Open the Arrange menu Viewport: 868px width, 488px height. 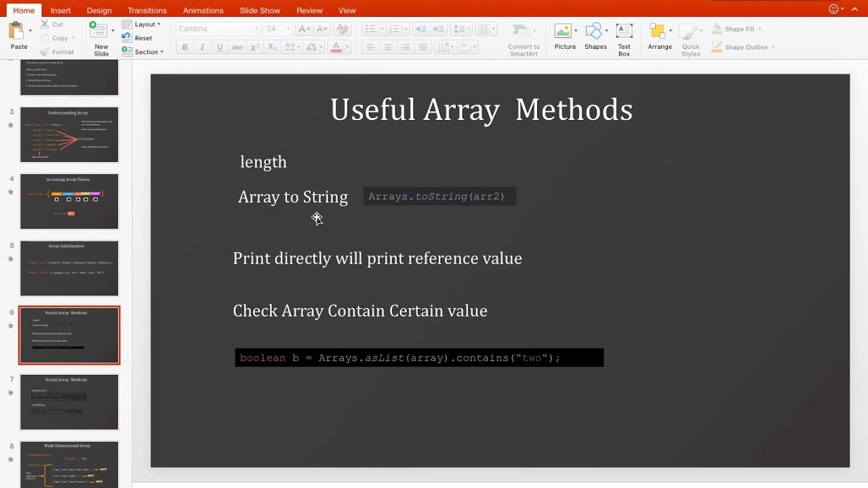pyautogui.click(x=659, y=37)
